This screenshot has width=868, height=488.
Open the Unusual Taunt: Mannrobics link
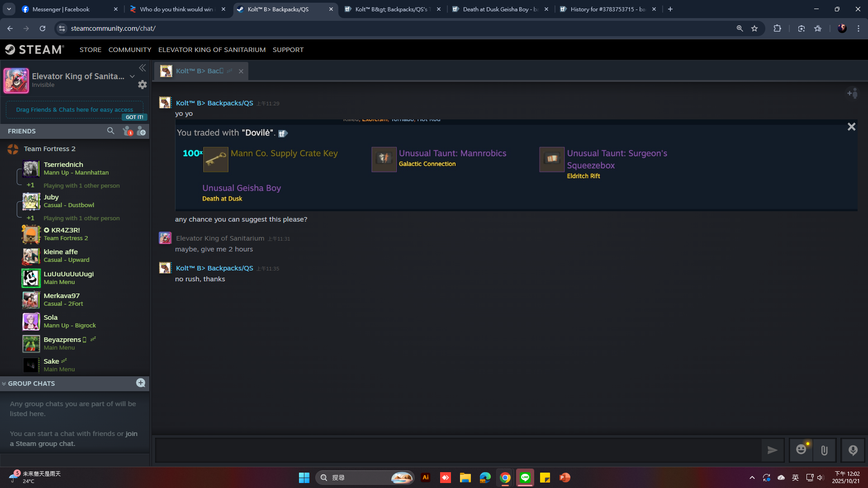tap(452, 153)
